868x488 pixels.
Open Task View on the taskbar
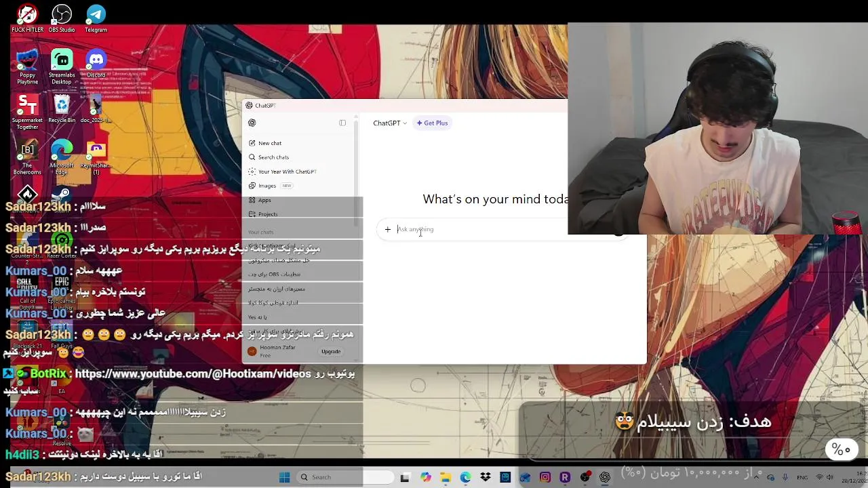click(405, 477)
